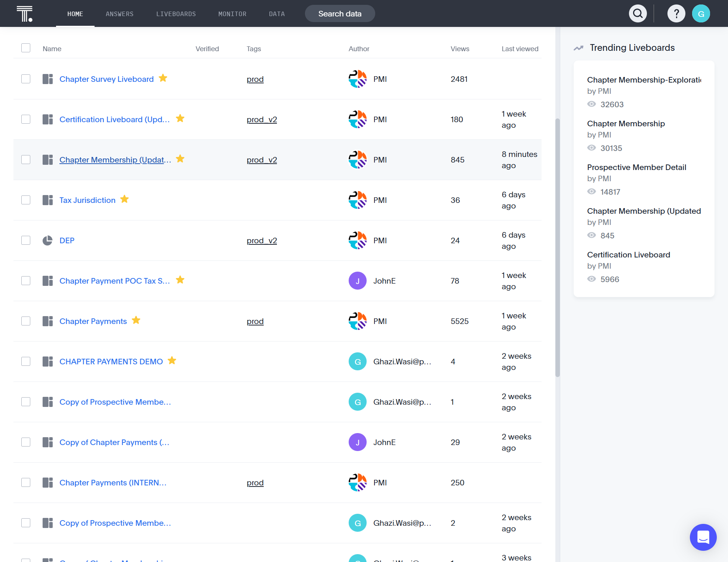
Task: Click the DEP answer pie chart icon
Action: point(47,240)
